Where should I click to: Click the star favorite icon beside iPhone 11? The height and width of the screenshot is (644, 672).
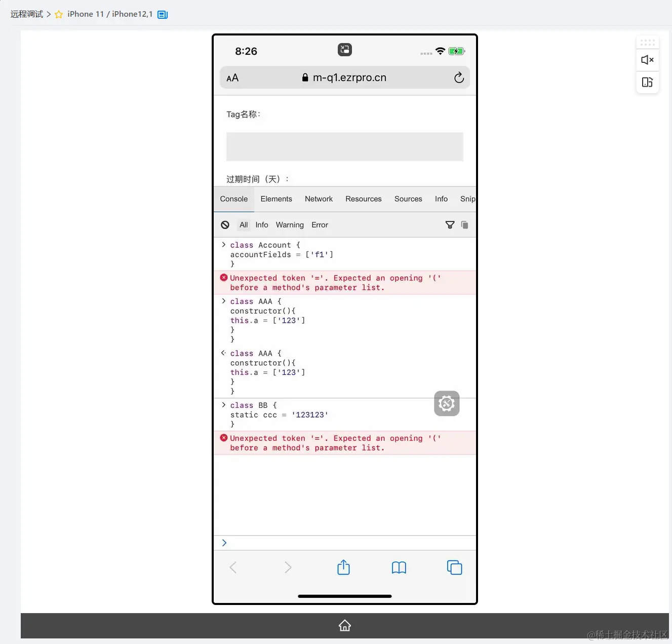coord(59,14)
